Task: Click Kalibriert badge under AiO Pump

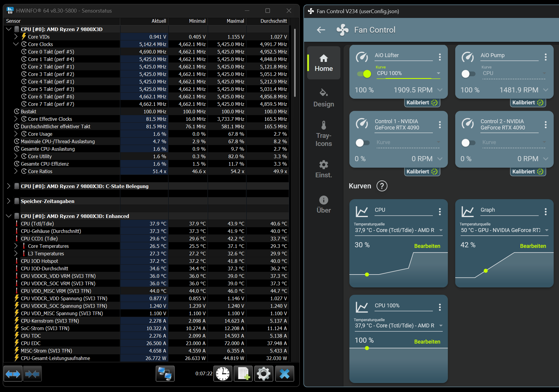Action: pos(528,103)
